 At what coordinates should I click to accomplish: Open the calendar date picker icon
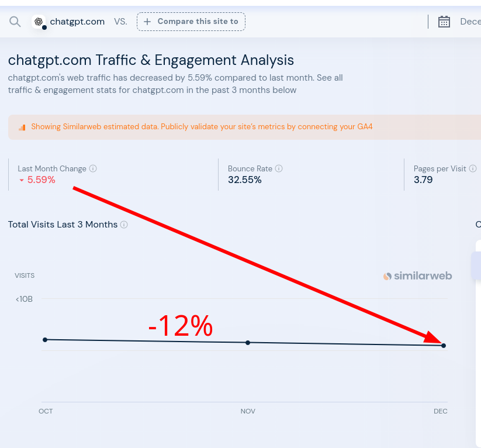point(444,21)
